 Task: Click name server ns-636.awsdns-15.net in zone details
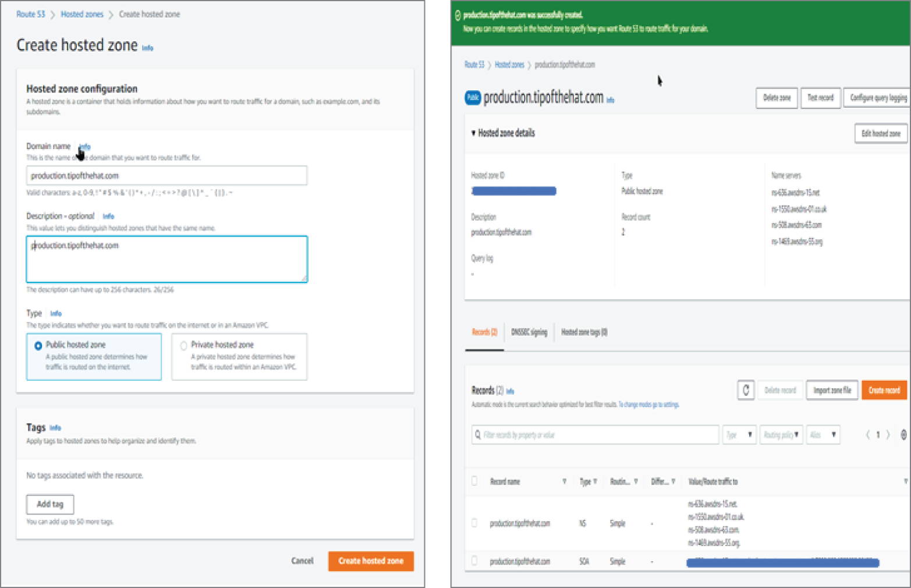[x=795, y=192]
